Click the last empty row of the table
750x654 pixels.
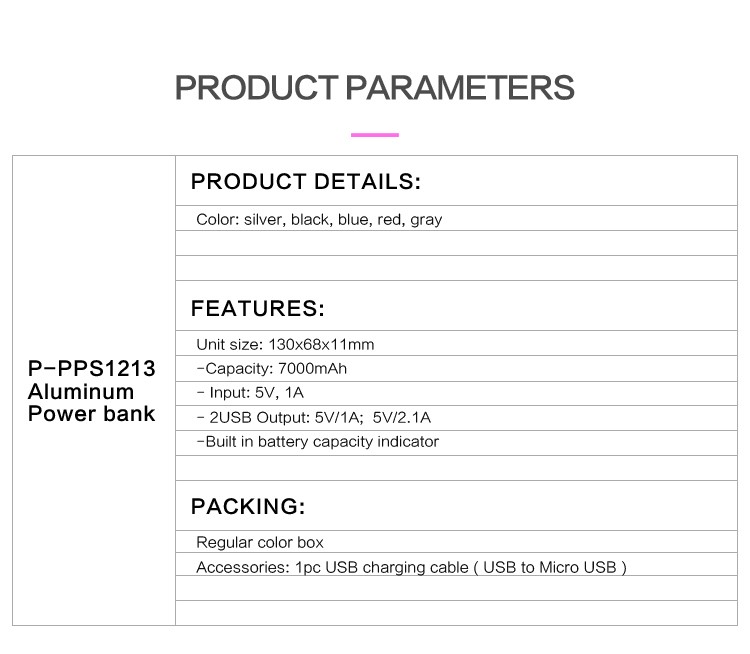(456, 613)
